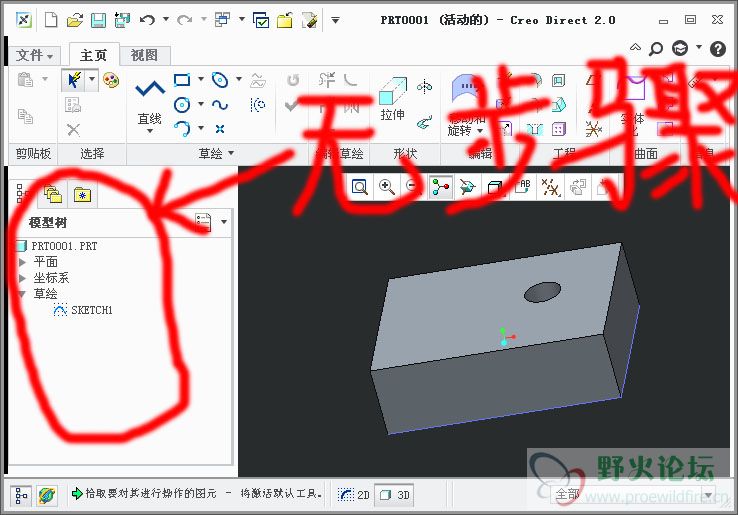Select the ellipse sketch tool
Viewport: 738px width, 515px height.
pos(220,80)
